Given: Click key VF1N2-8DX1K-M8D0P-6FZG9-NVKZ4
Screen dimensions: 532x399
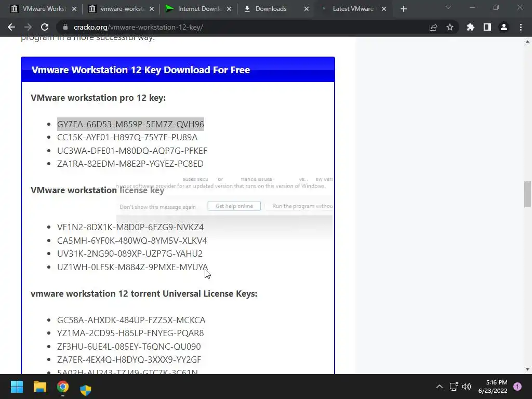Looking at the screenshot, I should tap(130, 227).
